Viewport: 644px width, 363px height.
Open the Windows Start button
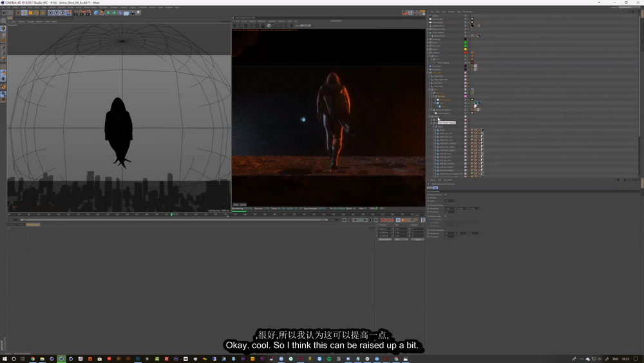click(x=4, y=358)
